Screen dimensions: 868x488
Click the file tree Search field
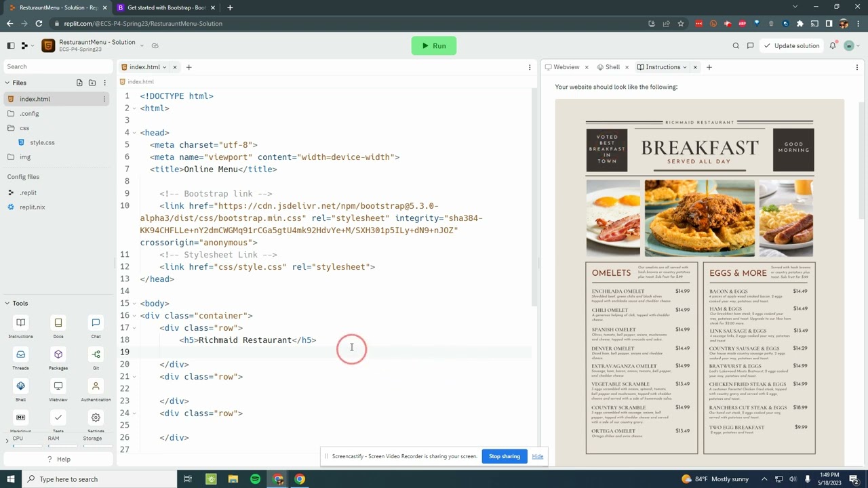tap(58, 66)
